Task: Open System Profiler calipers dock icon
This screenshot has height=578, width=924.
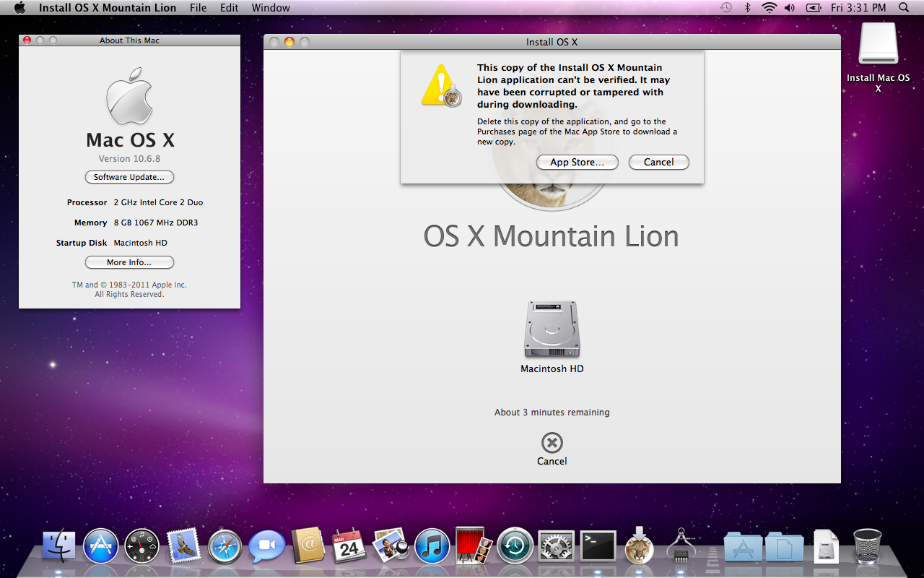Action: [681, 546]
